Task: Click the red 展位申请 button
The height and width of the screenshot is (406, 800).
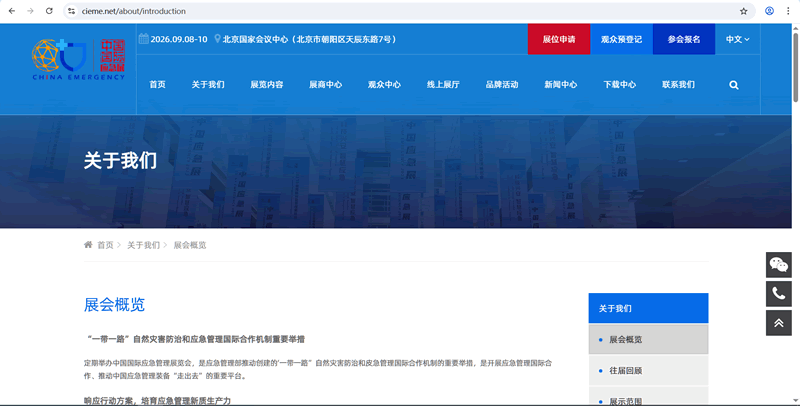Action: (558, 39)
